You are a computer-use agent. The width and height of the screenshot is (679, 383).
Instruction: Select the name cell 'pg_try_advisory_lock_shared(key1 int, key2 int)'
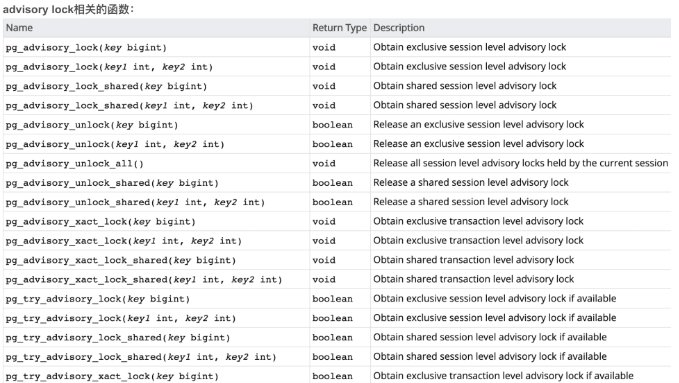(141, 357)
